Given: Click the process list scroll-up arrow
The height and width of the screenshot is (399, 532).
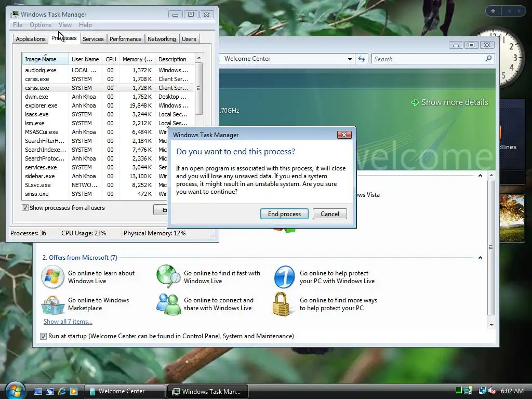Looking at the screenshot, I should (199, 58).
